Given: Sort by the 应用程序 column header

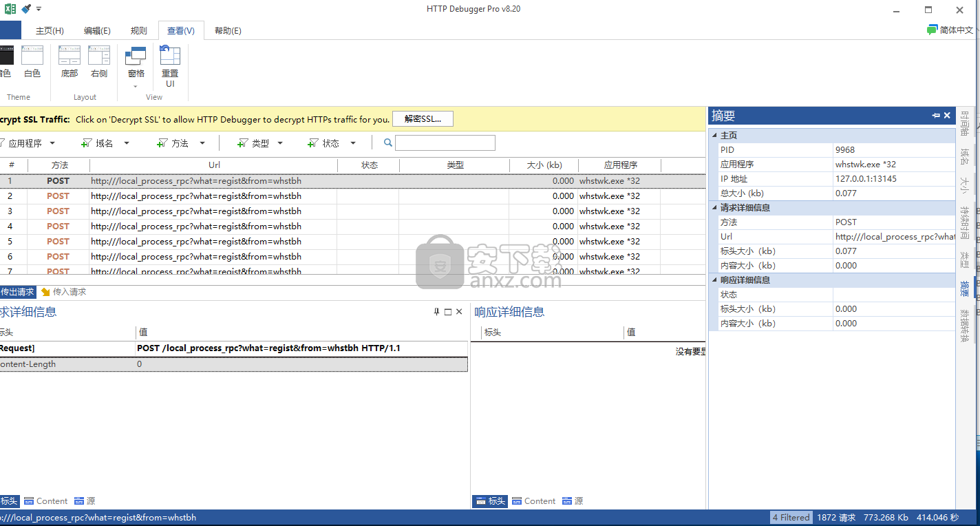Looking at the screenshot, I should pyautogui.click(x=620, y=165).
